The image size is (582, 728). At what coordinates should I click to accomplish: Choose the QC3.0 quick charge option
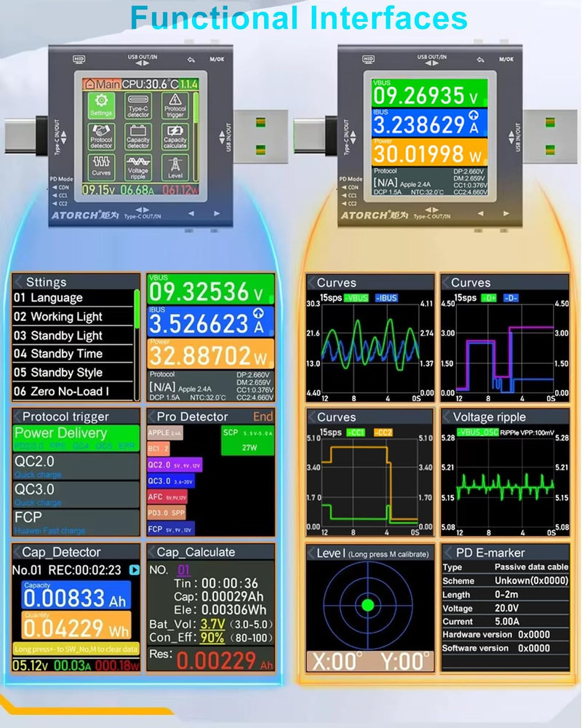click(76, 494)
